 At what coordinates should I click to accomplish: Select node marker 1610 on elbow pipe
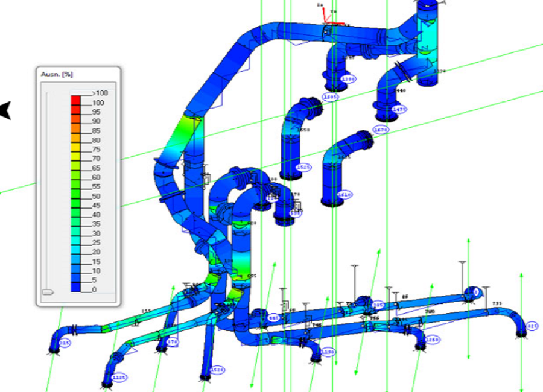tap(345, 195)
